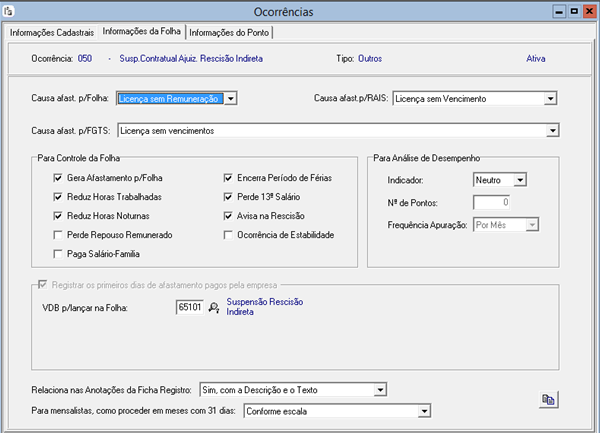Viewport: 600px width, 433px height.
Task: Expand Causa afast.p/RAIS dropdown
Action: 550,99
